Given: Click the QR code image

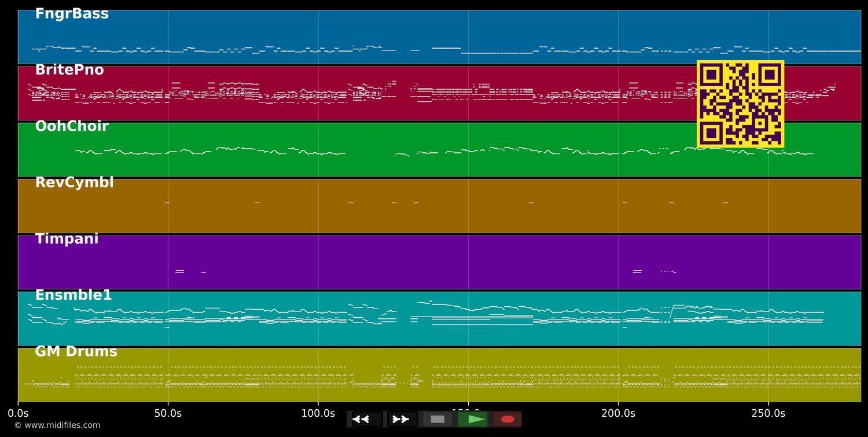Looking at the screenshot, I should (741, 104).
